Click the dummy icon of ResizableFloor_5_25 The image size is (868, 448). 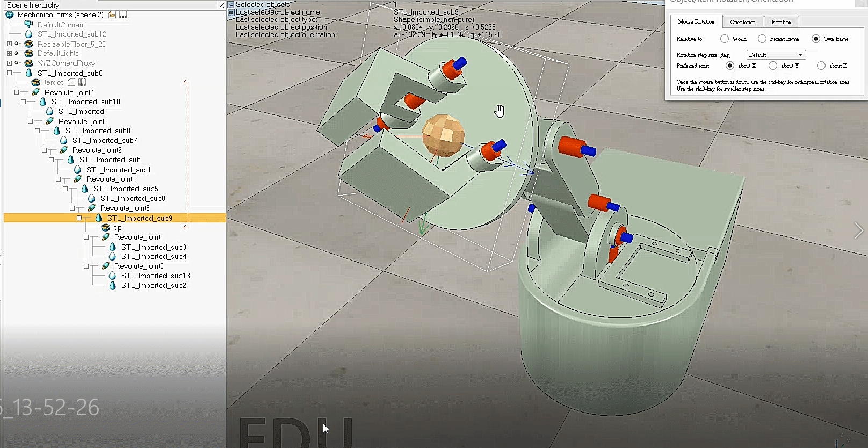pyautogui.click(x=29, y=44)
